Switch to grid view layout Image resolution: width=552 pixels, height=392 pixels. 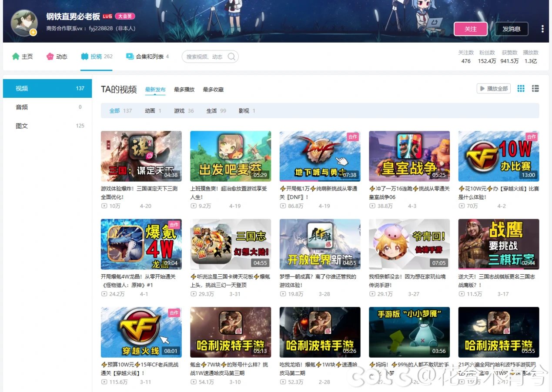pyautogui.click(x=521, y=89)
